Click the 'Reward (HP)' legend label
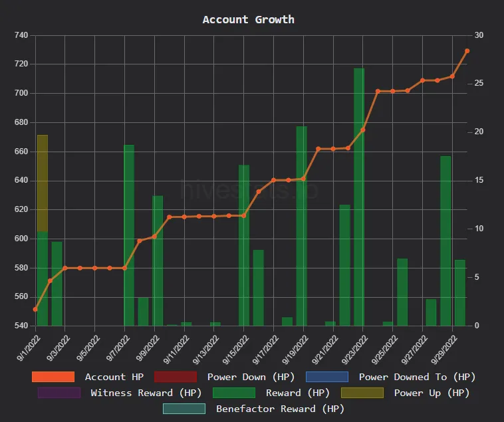 (298, 393)
